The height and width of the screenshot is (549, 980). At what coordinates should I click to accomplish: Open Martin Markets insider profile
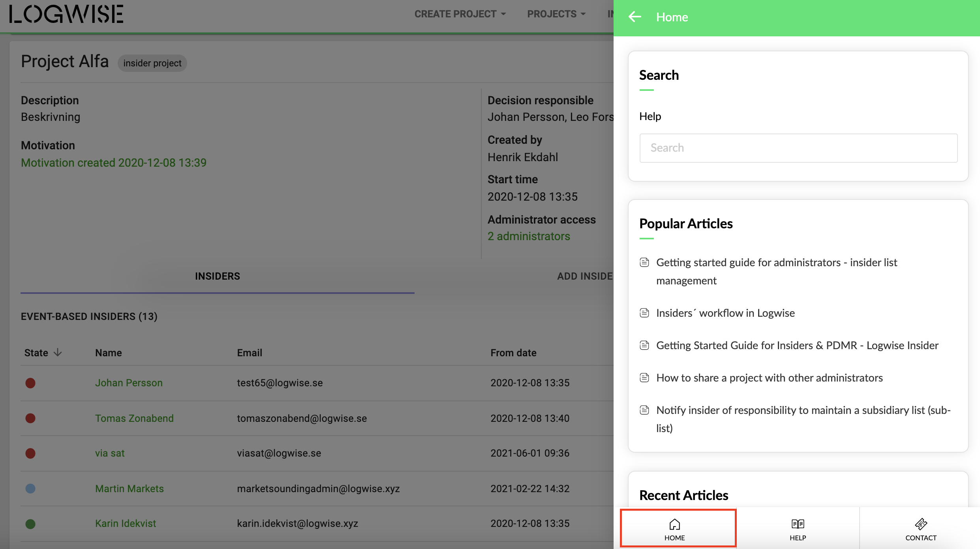click(129, 489)
